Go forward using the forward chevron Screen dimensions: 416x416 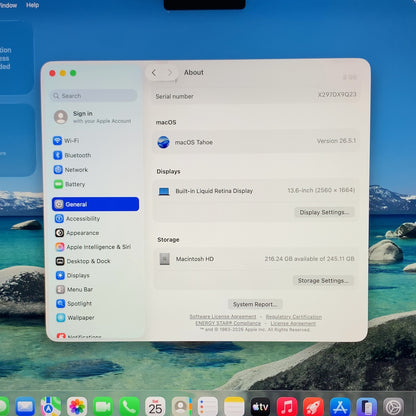170,73
